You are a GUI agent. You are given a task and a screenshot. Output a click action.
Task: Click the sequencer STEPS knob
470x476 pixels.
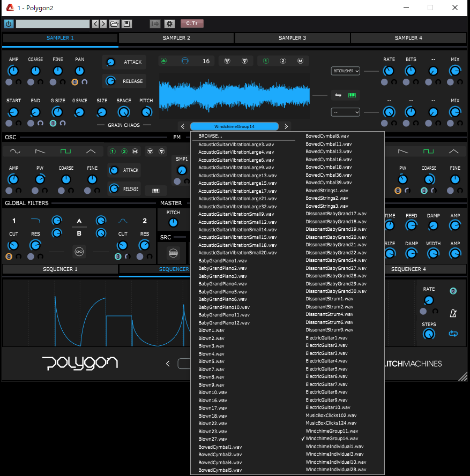(x=429, y=334)
